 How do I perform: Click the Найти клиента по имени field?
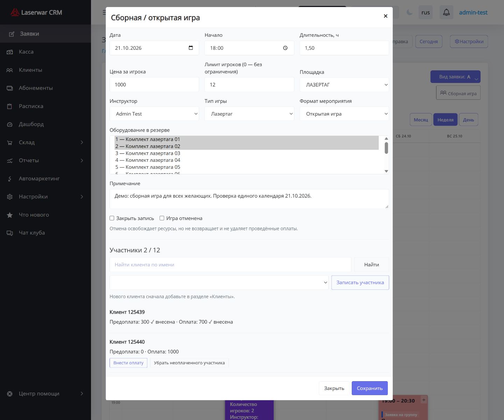(230, 265)
